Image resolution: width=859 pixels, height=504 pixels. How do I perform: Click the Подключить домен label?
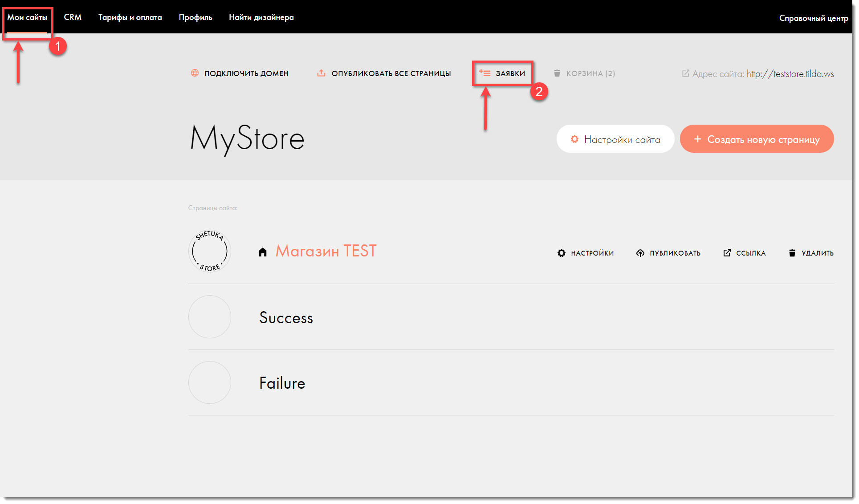(x=246, y=73)
